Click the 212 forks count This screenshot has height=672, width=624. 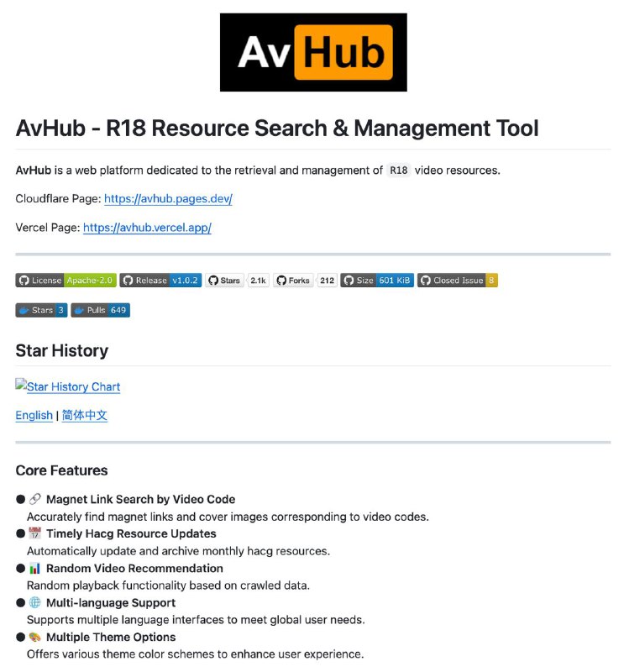click(327, 281)
